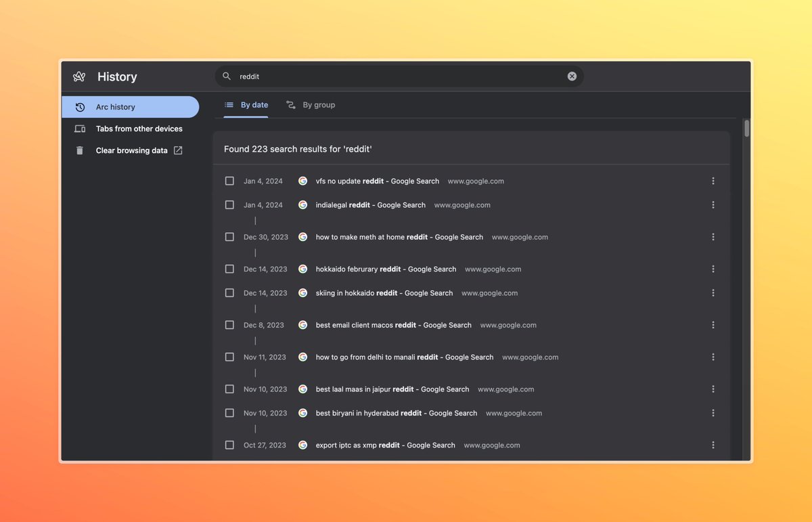Screen dimensions: 812x522
Task: Click the list icon on the By date tab
Action: coord(229,105)
